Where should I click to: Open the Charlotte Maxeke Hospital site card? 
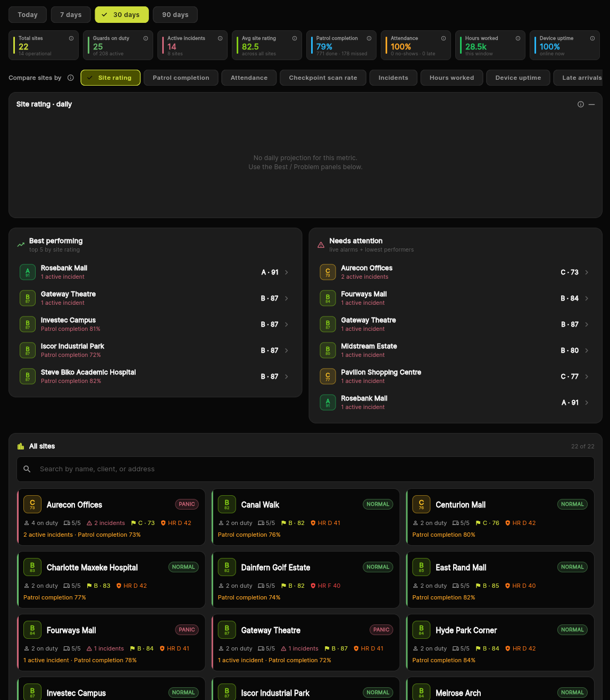tap(111, 580)
